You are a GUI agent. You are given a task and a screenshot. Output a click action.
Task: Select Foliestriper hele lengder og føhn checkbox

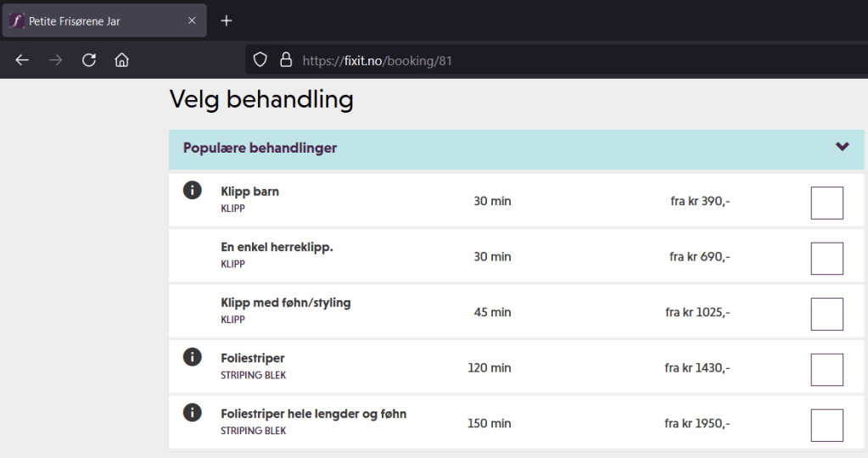826,425
